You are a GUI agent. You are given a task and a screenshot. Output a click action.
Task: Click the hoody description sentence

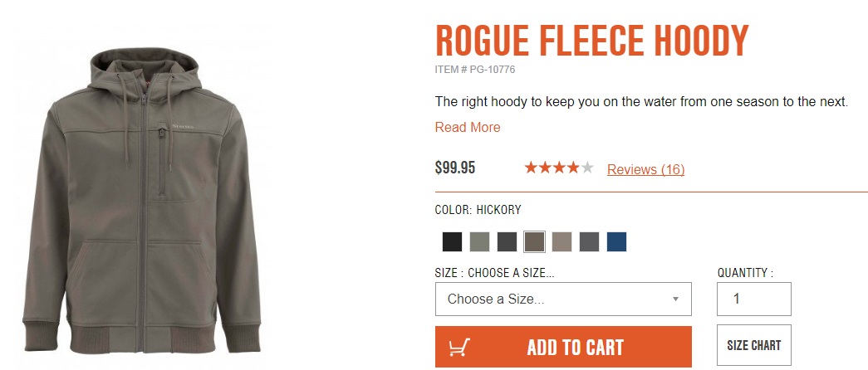pos(640,102)
